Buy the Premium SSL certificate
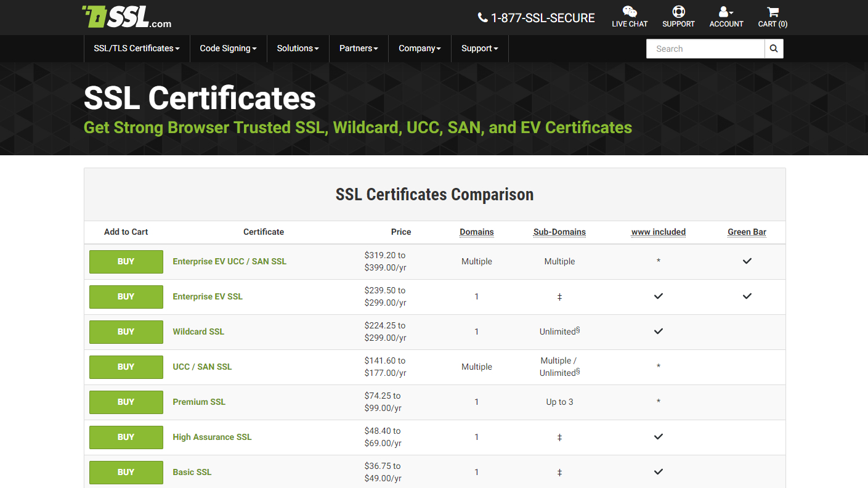This screenshot has width=868, height=488. point(126,402)
